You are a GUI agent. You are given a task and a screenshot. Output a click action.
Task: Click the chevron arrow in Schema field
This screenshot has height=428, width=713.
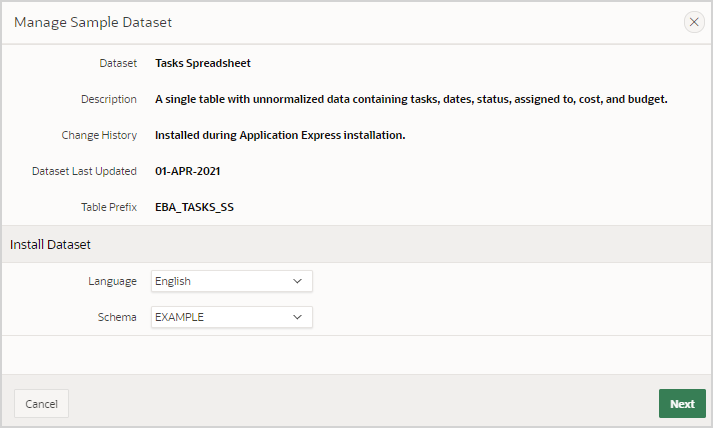[x=297, y=317]
